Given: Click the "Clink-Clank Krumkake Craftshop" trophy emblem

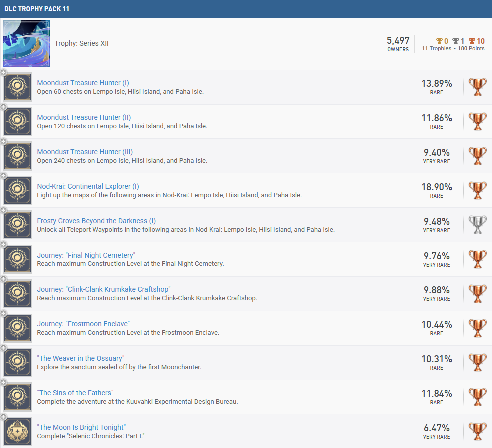Looking at the screenshot, I should point(18,294).
